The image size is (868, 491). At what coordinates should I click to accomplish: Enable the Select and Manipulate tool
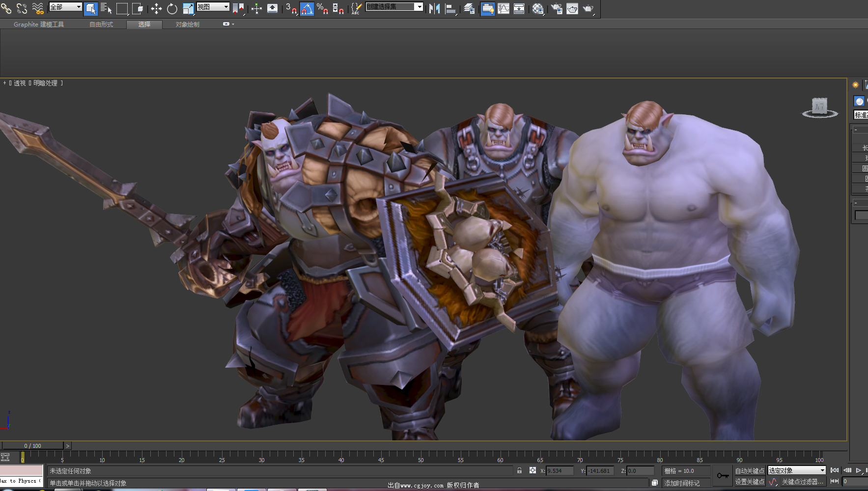(256, 8)
